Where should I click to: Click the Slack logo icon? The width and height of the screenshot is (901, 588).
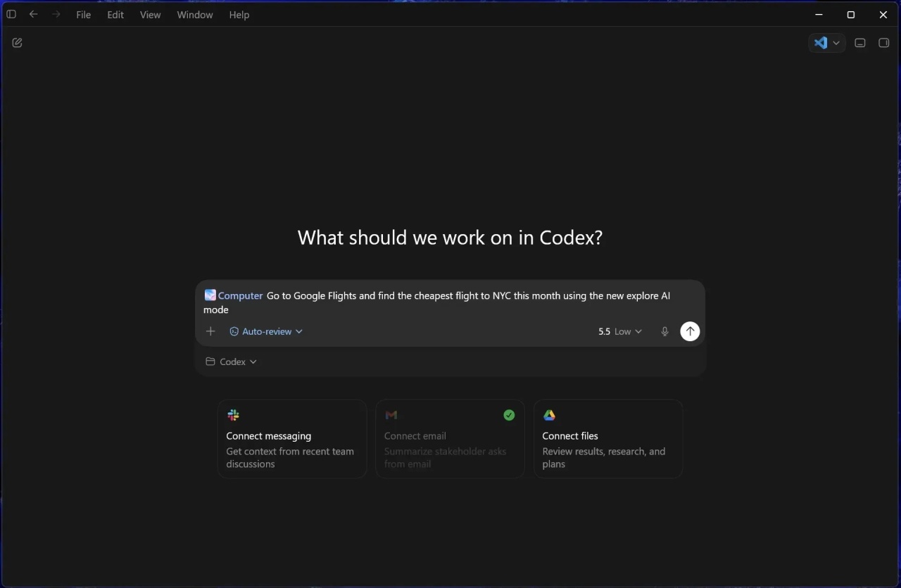click(x=233, y=416)
